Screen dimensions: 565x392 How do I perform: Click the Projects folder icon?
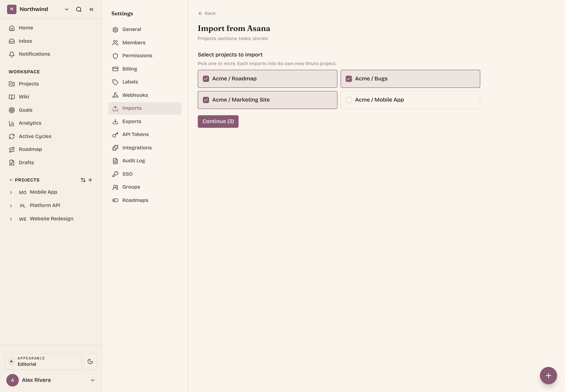pyautogui.click(x=12, y=84)
